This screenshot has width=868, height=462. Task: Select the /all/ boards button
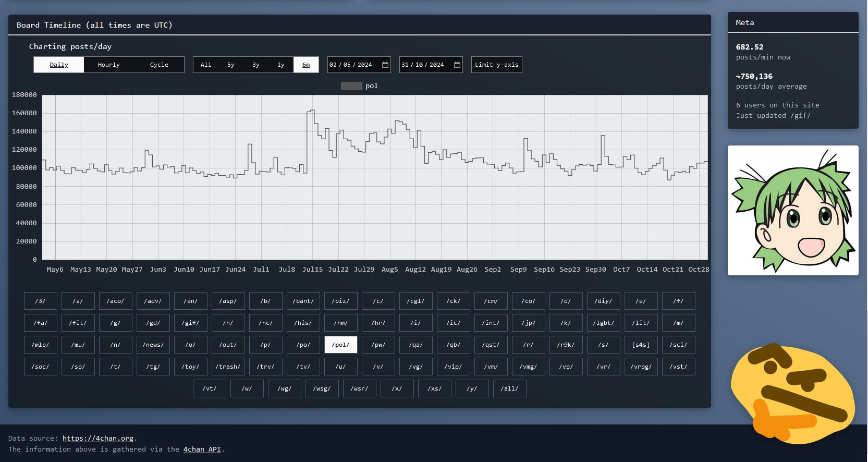[509, 388]
